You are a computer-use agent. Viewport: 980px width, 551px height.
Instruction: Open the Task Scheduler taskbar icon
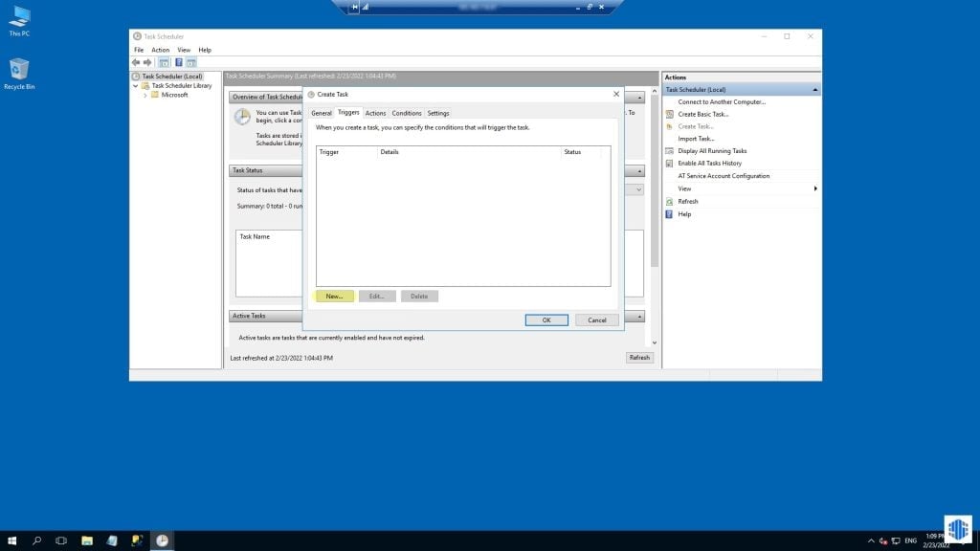[162, 539]
